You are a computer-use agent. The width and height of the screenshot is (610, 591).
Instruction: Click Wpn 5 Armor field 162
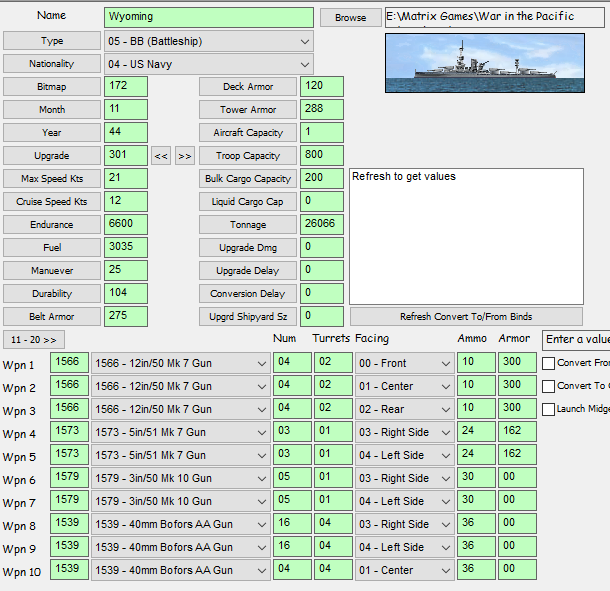point(517,454)
